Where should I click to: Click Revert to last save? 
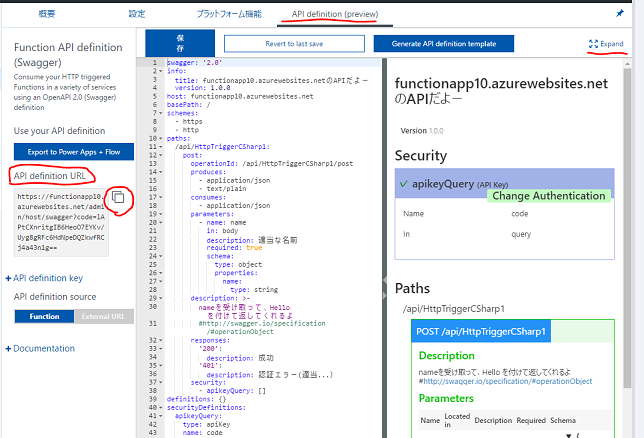[294, 44]
